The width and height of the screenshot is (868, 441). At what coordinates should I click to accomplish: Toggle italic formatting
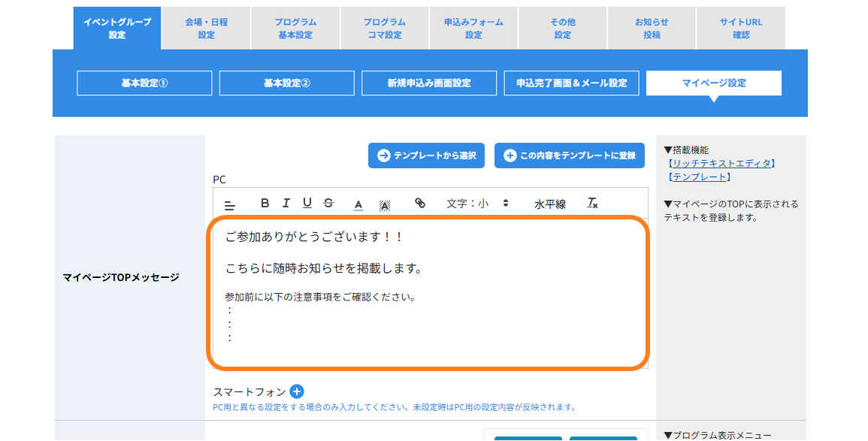point(286,203)
